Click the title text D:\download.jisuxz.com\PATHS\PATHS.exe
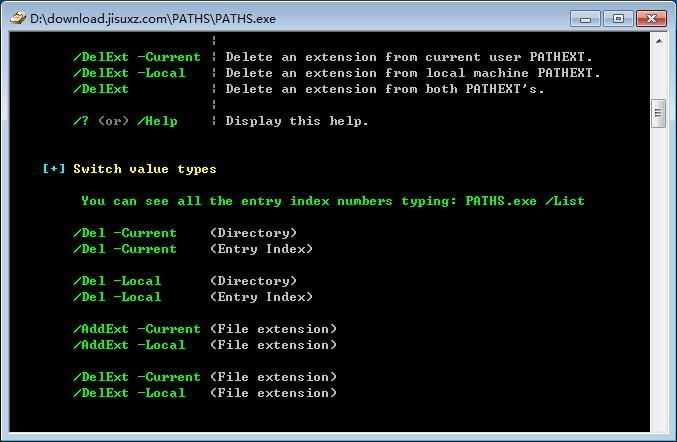 point(153,19)
